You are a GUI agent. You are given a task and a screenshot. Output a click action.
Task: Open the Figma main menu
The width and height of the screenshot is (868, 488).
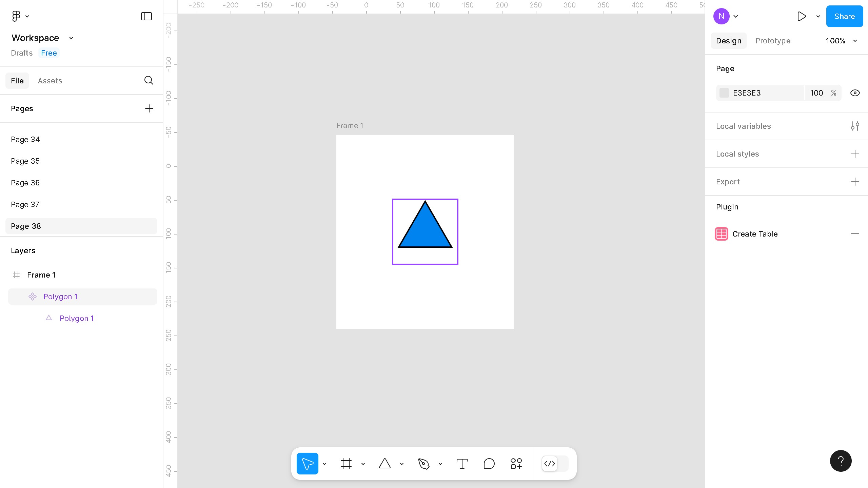tap(16, 16)
